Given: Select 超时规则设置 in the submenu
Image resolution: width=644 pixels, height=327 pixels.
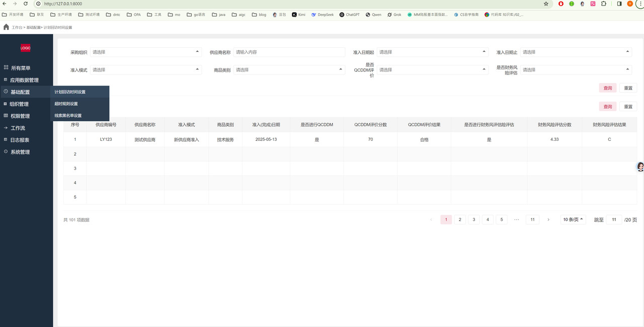Looking at the screenshot, I should pyautogui.click(x=66, y=104).
